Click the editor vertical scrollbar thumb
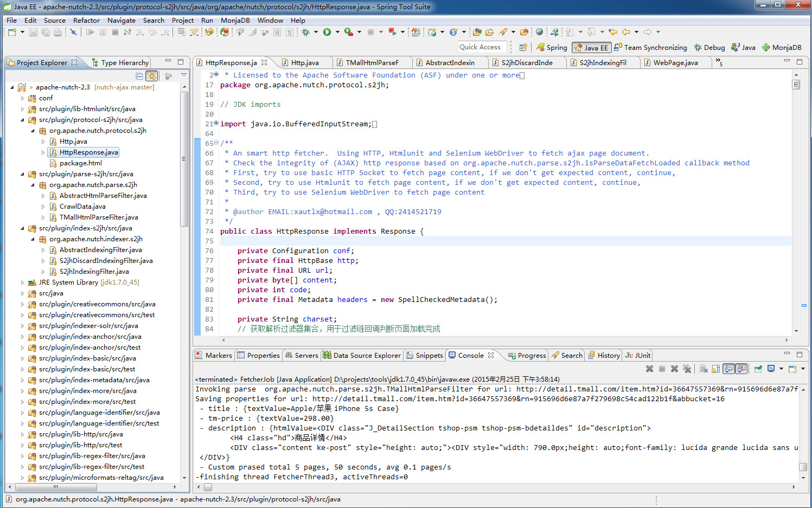 [x=796, y=85]
